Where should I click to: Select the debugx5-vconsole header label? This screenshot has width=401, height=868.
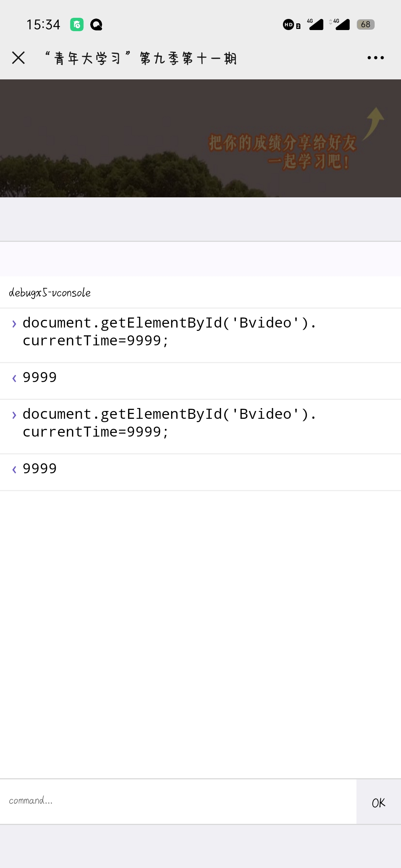[x=50, y=293]
